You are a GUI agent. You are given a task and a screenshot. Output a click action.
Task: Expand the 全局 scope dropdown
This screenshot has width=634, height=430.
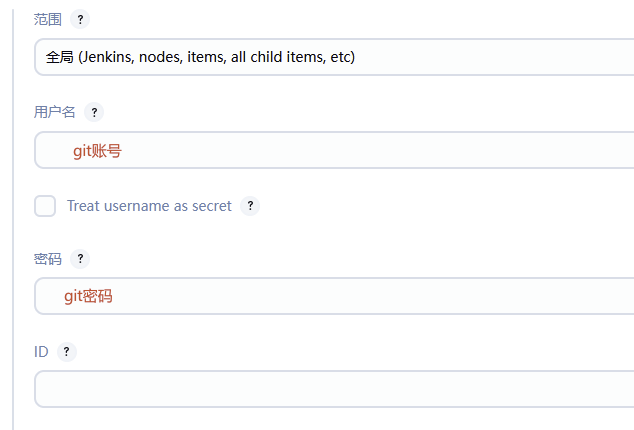334,57
